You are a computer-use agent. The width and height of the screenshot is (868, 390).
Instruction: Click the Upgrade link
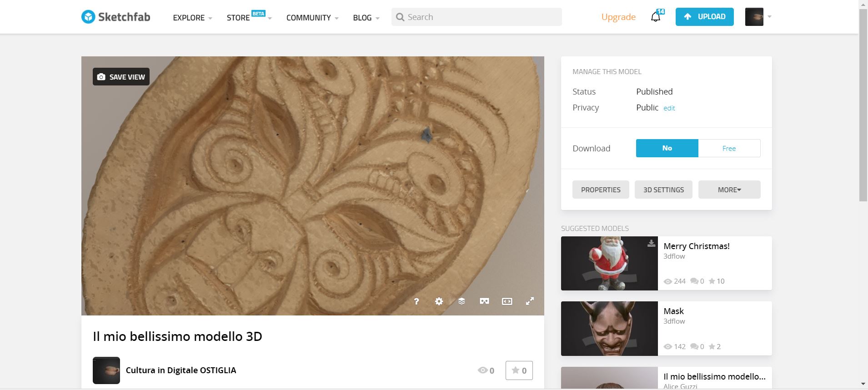point(618,17)
